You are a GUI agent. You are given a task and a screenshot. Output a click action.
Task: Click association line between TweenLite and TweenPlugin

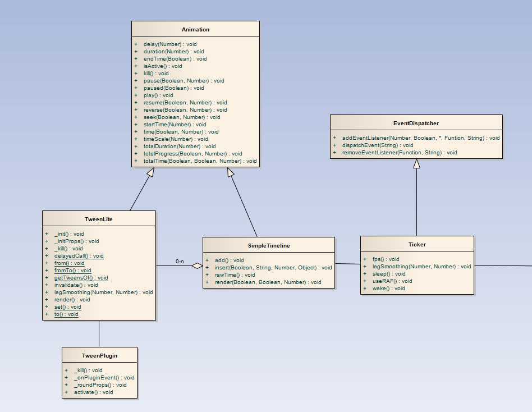tap(99, 333)
